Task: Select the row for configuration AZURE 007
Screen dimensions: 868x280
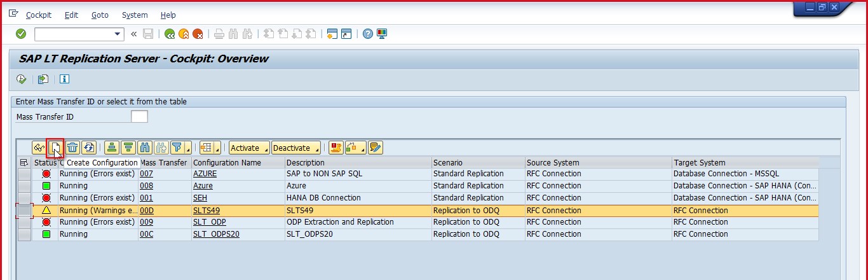Action: click(24, 174)
